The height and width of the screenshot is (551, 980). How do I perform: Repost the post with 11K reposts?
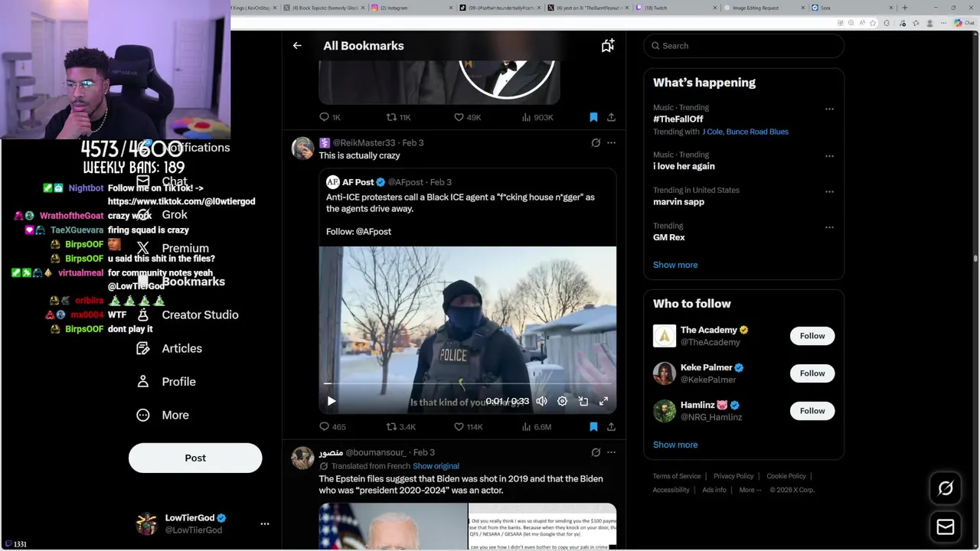(x=398, y=117)
